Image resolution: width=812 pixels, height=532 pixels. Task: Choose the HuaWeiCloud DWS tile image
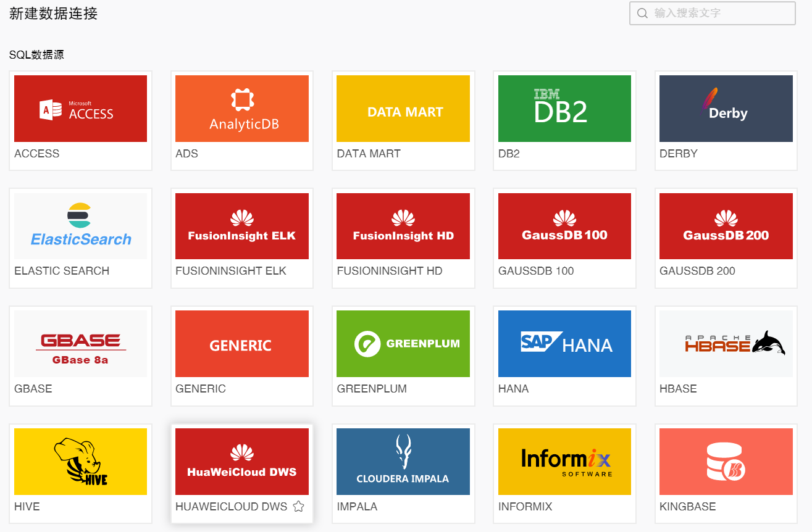click(242, 462)
